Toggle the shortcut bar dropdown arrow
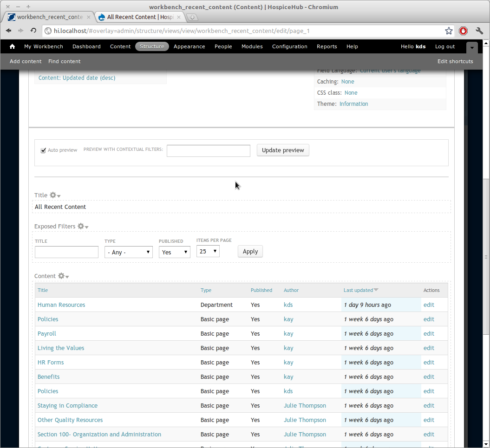Screen dimensions: 490x448 click(472, 47)
